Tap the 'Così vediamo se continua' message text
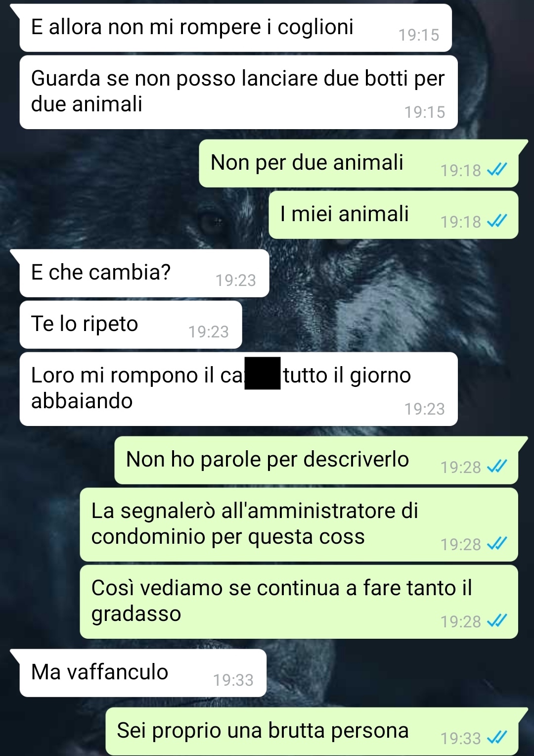This screenshot has width=534, height=756. click(x=281, y=601)
